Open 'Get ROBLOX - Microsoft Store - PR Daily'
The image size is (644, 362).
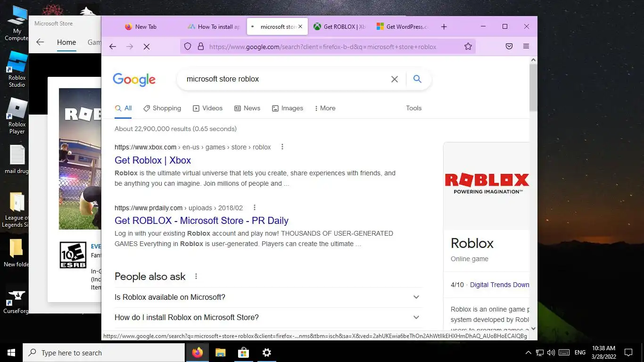(x=201, y=221)
